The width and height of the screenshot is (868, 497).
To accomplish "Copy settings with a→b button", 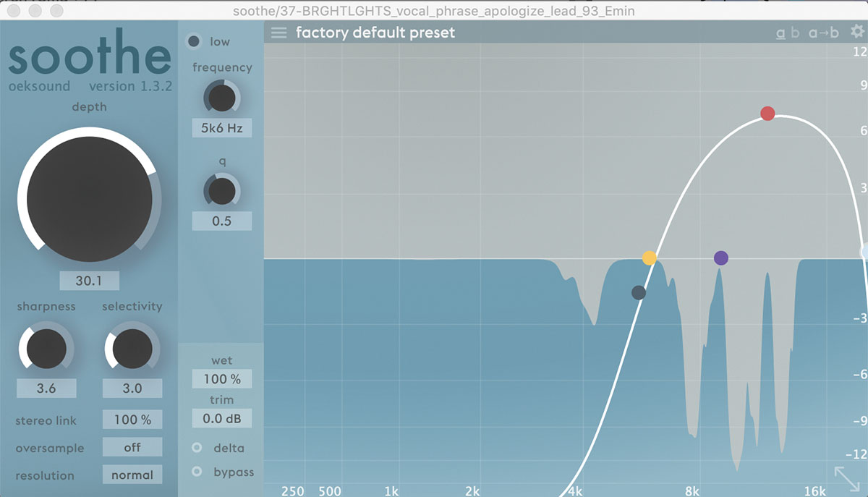I will coord(824,33).
